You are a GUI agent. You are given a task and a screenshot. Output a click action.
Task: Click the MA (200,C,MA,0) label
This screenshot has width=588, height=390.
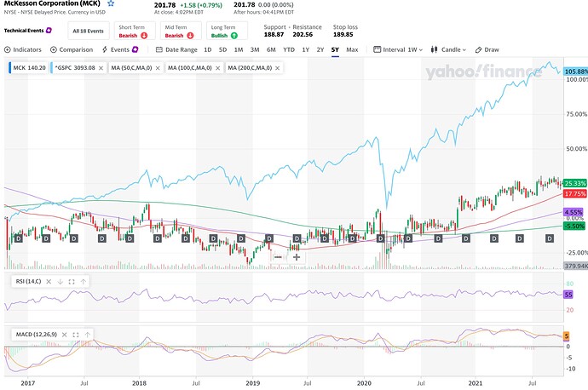(x=250, y=68)
